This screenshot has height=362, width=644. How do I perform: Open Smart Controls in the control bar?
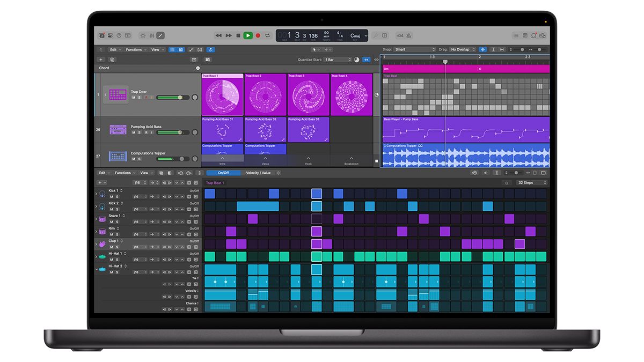coord(143,35)
